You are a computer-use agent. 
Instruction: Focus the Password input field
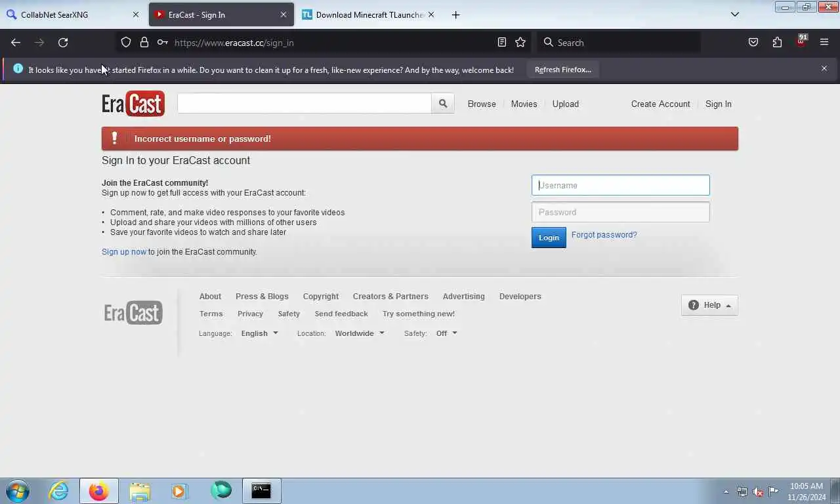(620, 212)
